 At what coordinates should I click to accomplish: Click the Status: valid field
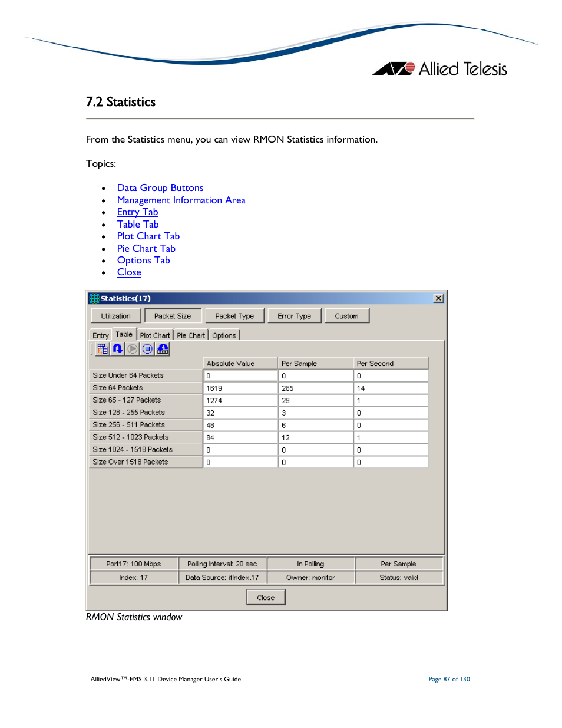399,578
